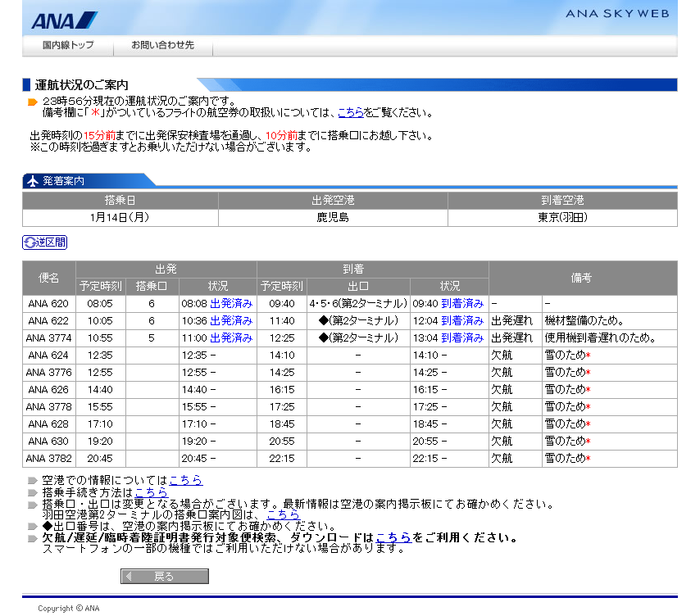Screen dimensions: 700x616
Task: Click the ANA SKY WEB title text
Action: tap(618, 14)
